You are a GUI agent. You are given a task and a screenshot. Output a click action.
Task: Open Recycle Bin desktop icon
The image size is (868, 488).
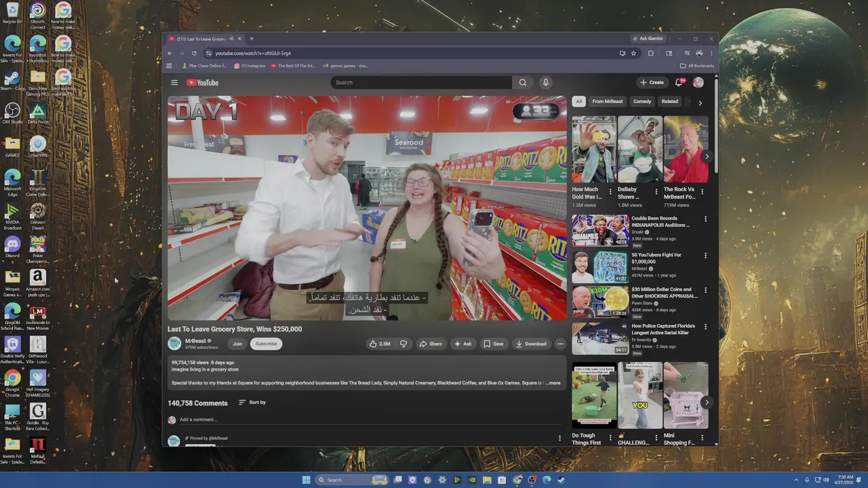coord(12,14)
